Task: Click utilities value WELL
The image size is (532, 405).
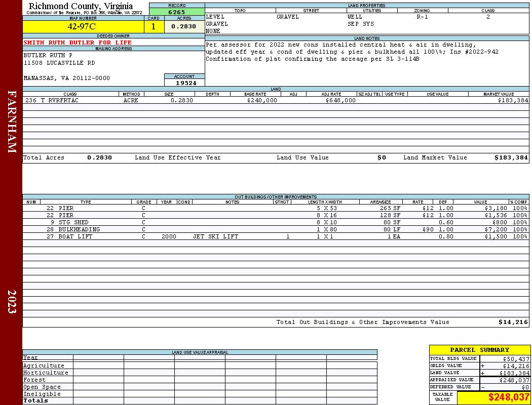Action: 355,17
